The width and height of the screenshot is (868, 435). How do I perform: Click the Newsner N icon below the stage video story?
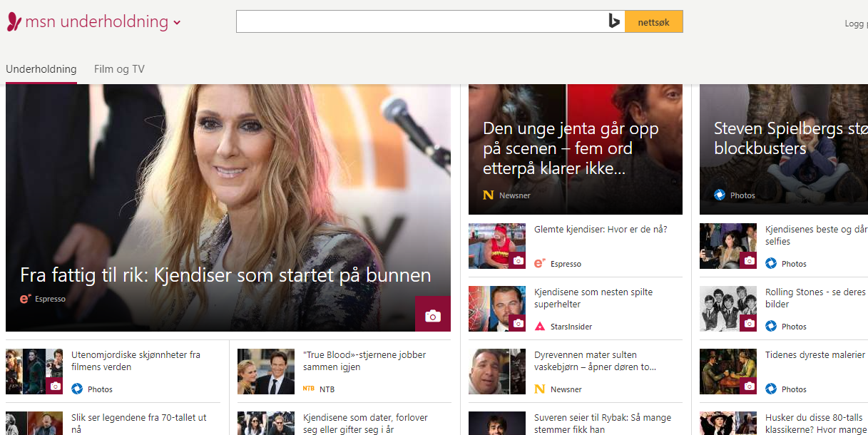tap(489, 195)
